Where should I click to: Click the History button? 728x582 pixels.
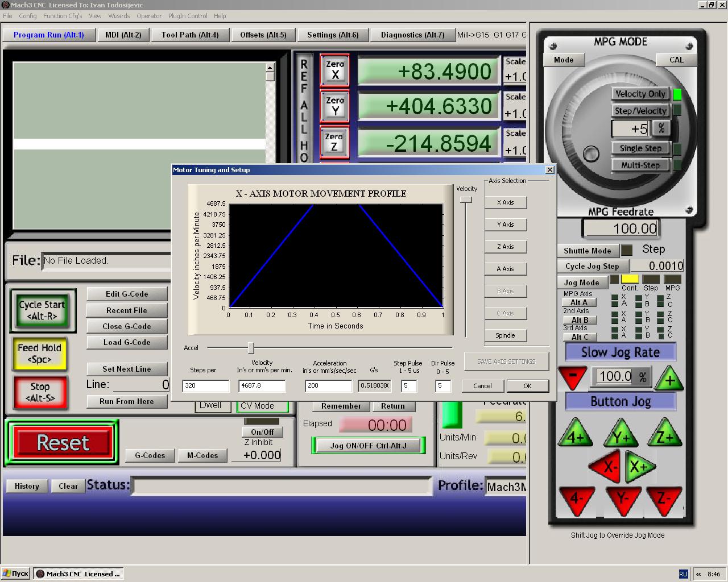click(27, 486)
